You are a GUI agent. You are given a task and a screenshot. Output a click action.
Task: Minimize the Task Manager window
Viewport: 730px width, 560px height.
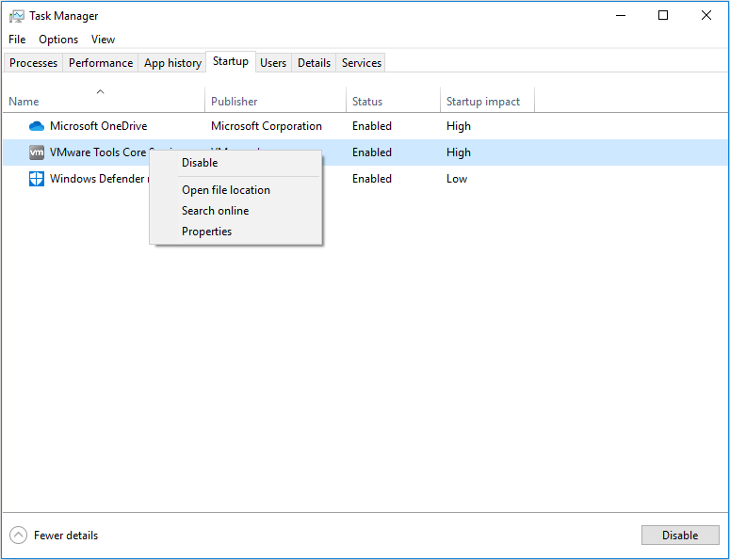point(621,15)
